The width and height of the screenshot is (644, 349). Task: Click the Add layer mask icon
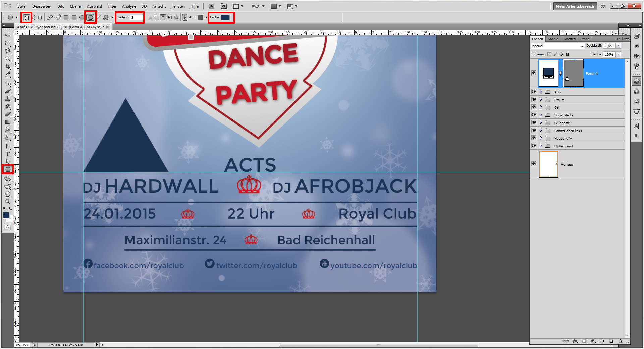click(584, 341)
